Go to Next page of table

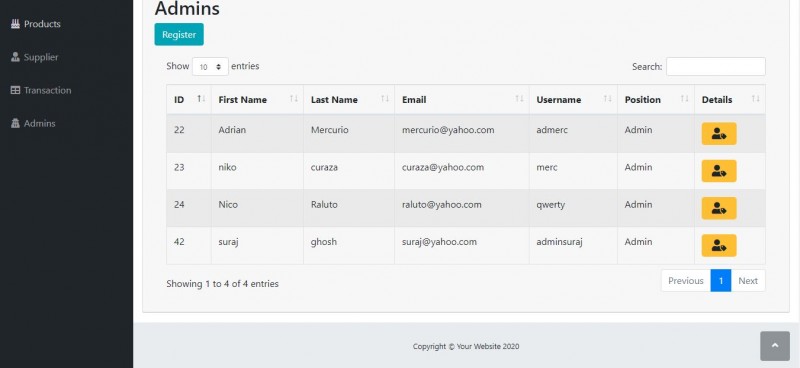tap(748, 281)
